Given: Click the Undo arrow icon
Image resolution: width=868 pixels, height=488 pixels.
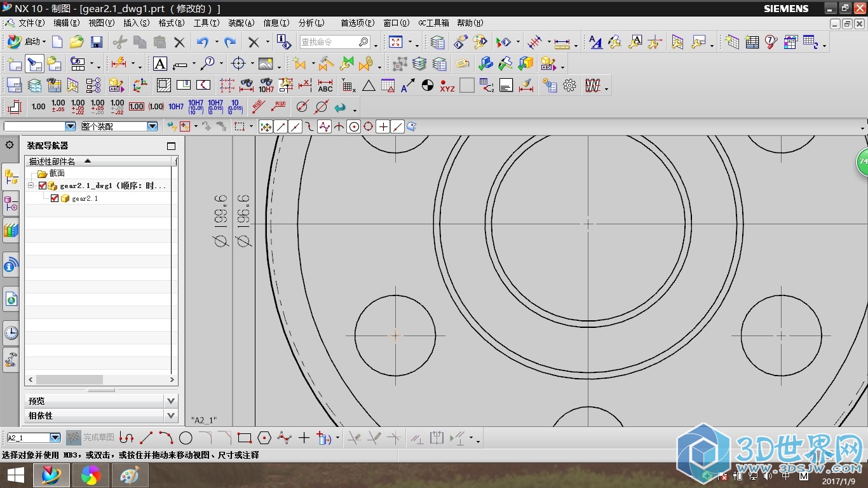Looking at the screenshot, I should click(x=203, y=42).
